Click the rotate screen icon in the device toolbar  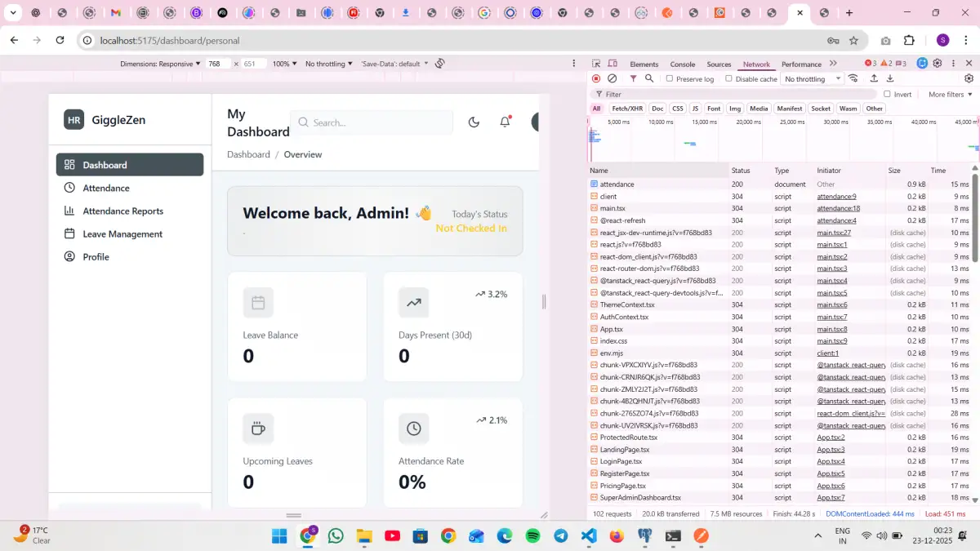(439, 64)
